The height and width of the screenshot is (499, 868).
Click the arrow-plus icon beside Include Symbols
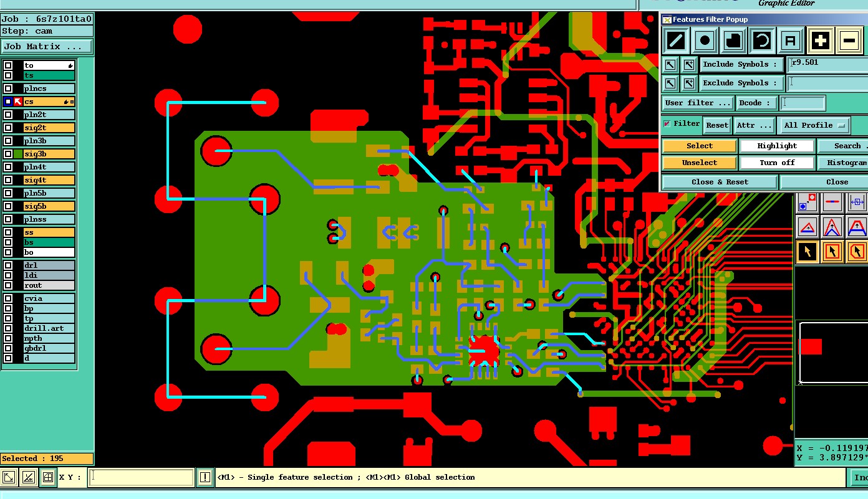tap(688, 64)
